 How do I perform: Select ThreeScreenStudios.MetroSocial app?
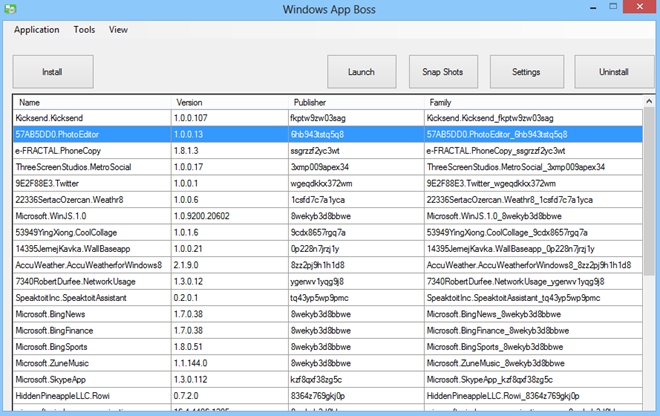point(328,167)
